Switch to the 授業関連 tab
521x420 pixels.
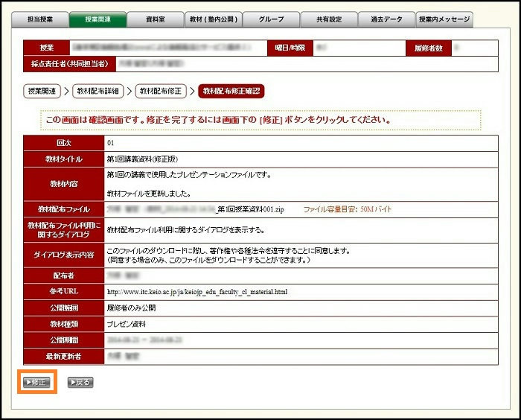(97, 20)
